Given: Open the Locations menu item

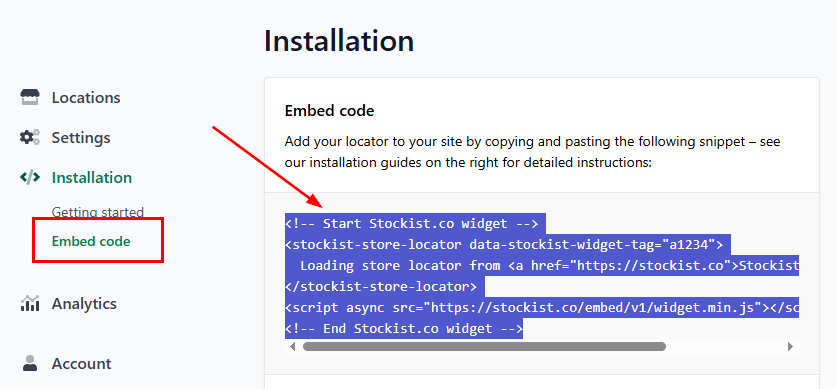Looking at the screenshot, I should pyautogui.click(x=86, y=98).
